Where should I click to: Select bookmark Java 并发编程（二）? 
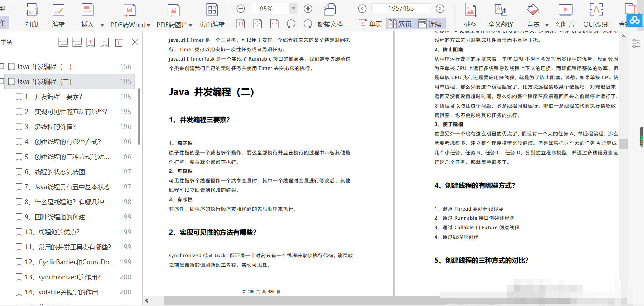(69, 81)
